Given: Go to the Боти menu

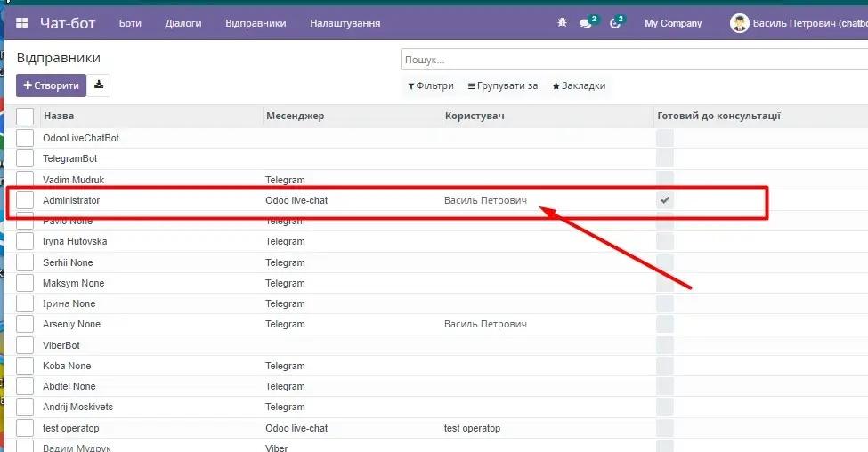Looking at the screenshot, I should [130, 23].
